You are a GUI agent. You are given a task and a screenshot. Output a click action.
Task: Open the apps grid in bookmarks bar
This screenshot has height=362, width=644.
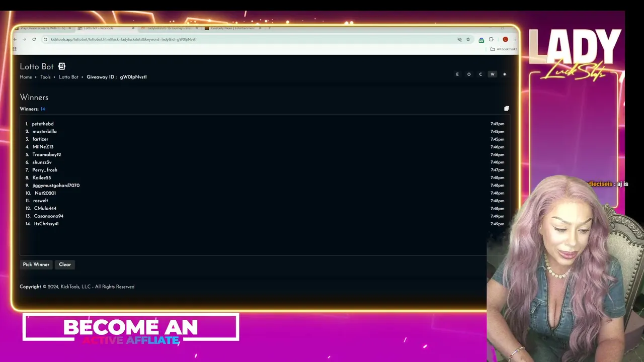pos(15,49)
